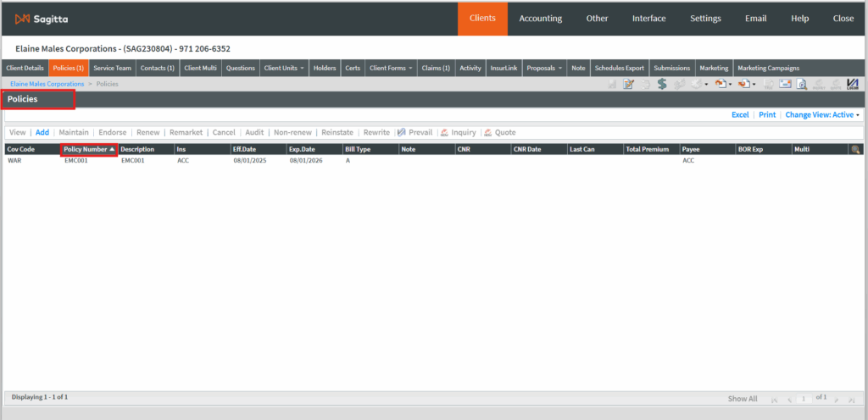Screen dimensions: 868x420
Task: Click the document magnifier preview icon
Action: pyautogui.click(x=801, y=84)
